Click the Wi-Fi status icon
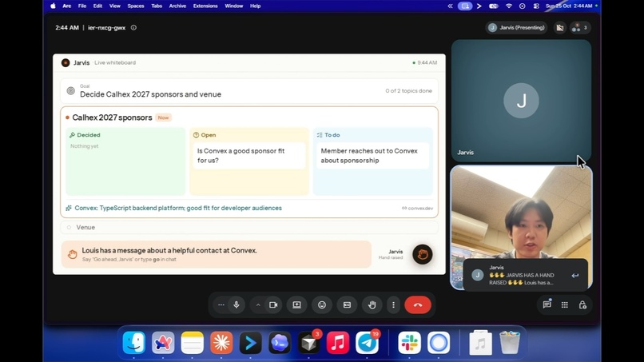The image size is (644, 362). point(508,6)
